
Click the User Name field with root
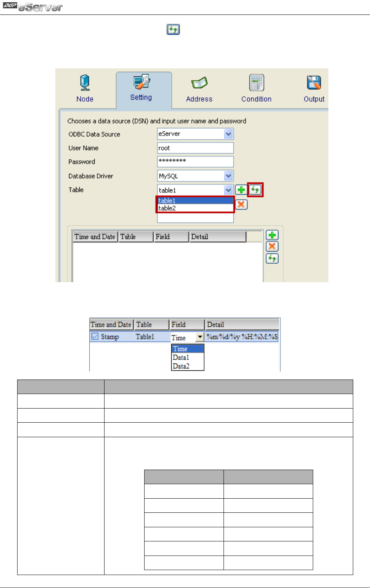(x=195, y=148)
